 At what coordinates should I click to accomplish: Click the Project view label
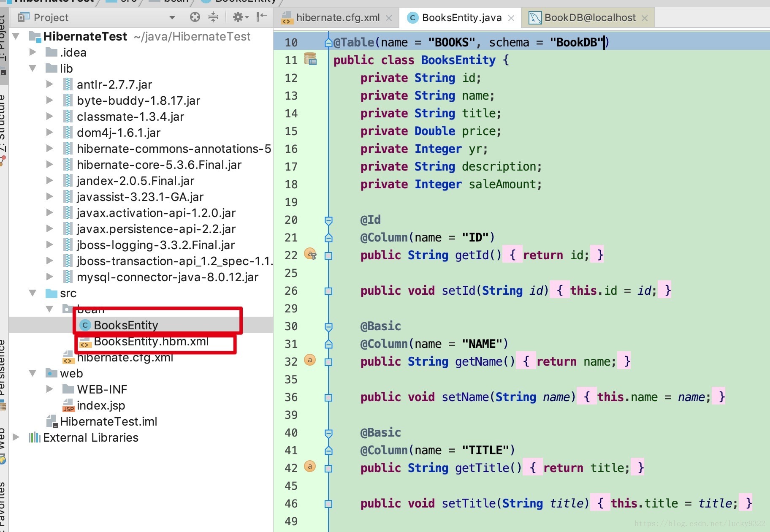(51, 17)
